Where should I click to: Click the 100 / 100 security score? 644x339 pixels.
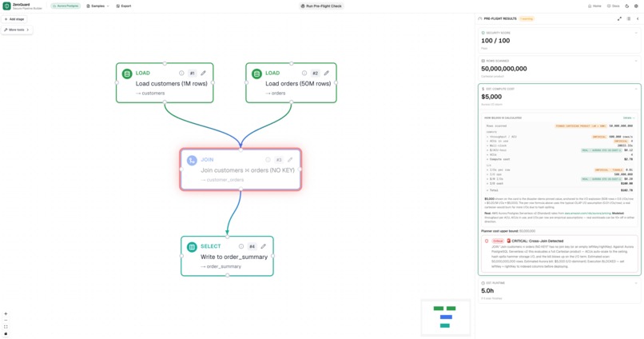(x=495, y=41)
